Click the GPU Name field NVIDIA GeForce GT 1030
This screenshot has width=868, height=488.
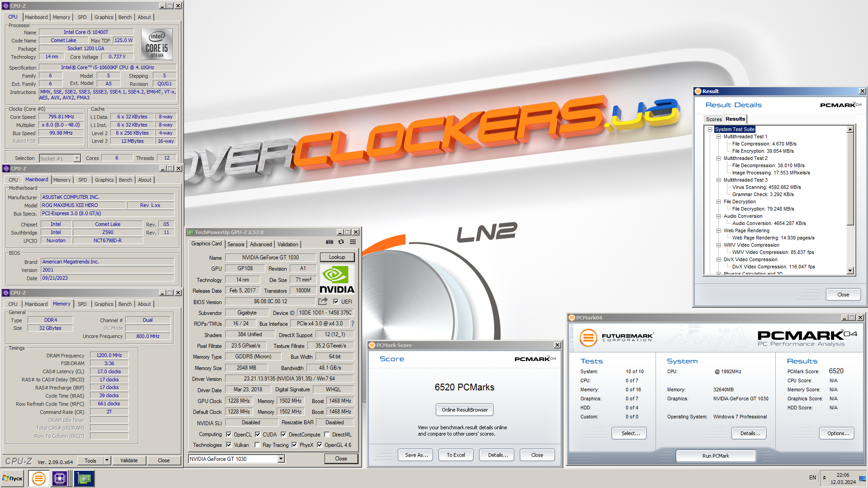click(x=270, y=258)
